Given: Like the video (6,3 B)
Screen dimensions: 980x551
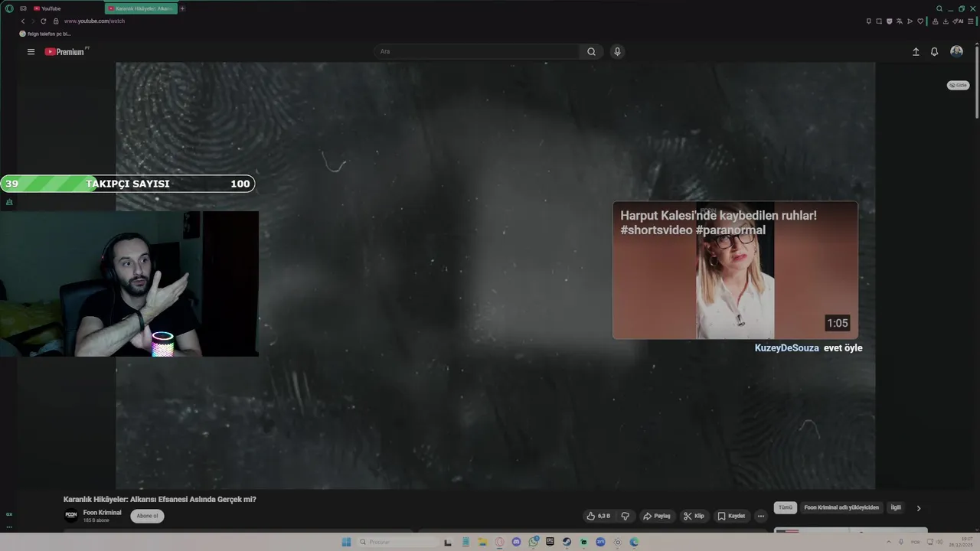Looking at the screenshot, I should tap(599, 516).
